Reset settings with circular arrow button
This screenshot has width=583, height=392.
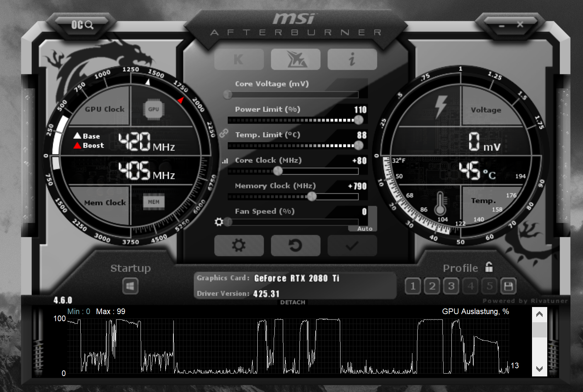pyautogui.click(x=296, y=245)
